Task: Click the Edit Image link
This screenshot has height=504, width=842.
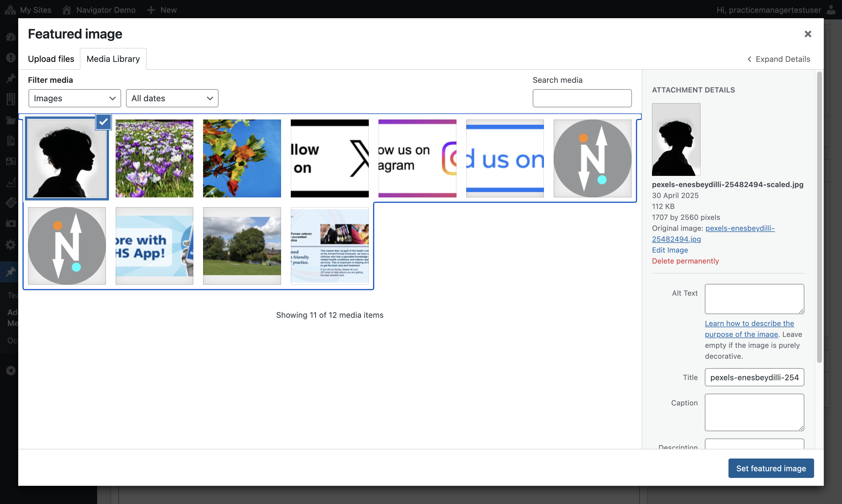Action: pos(670,250)
